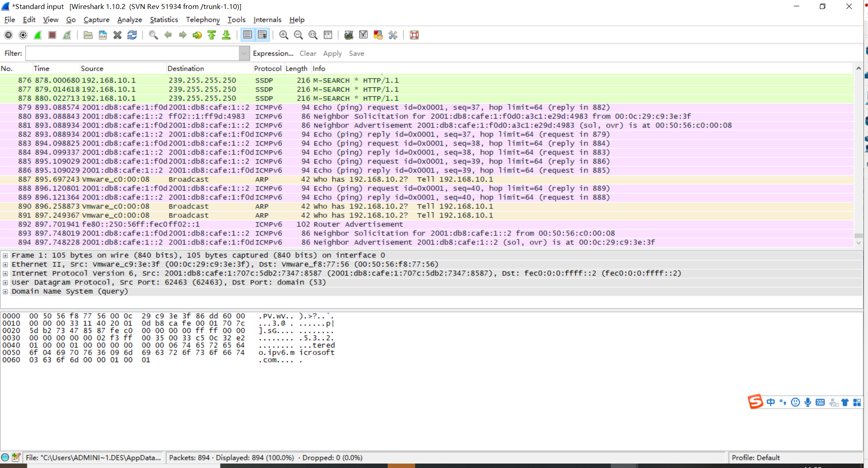The height and width of the screenshot is (468, 868).
Task: Restart the current capture
Action: pos(67,35)
